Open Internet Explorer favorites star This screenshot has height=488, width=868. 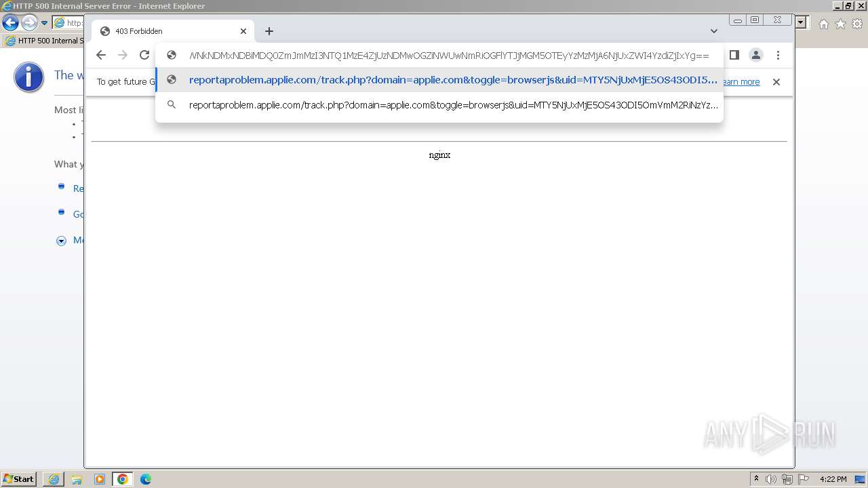point(840,24)
